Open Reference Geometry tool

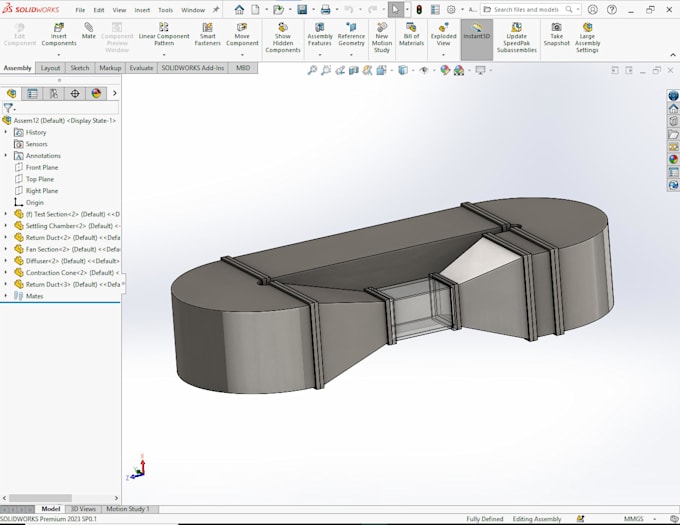[x=351, y=35]
